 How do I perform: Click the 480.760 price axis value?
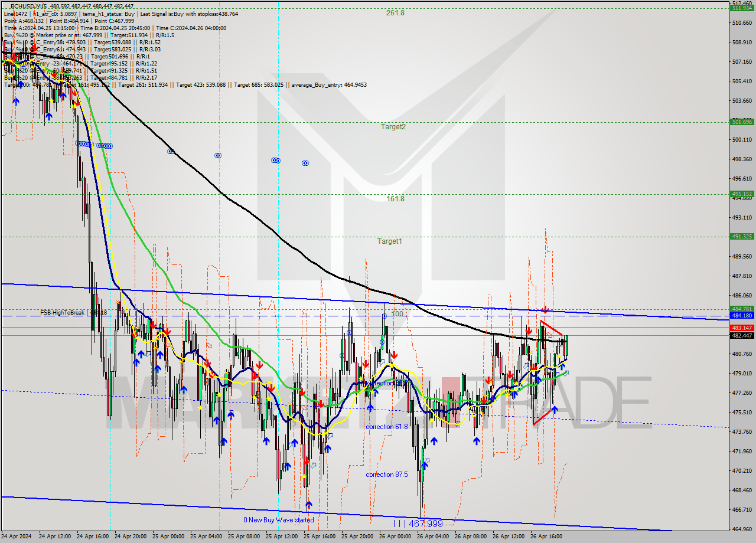[742, 354]
